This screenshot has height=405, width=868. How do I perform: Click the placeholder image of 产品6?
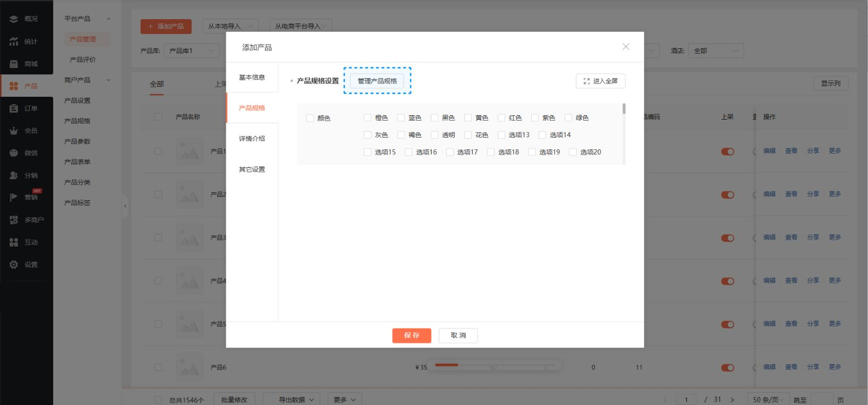coord(190,367)
